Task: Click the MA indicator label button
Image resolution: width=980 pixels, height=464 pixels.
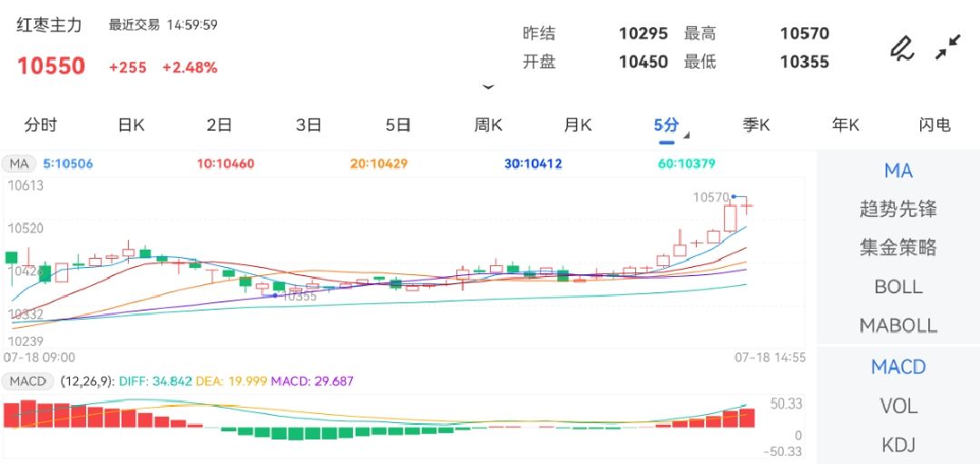Action: [19, 164]
